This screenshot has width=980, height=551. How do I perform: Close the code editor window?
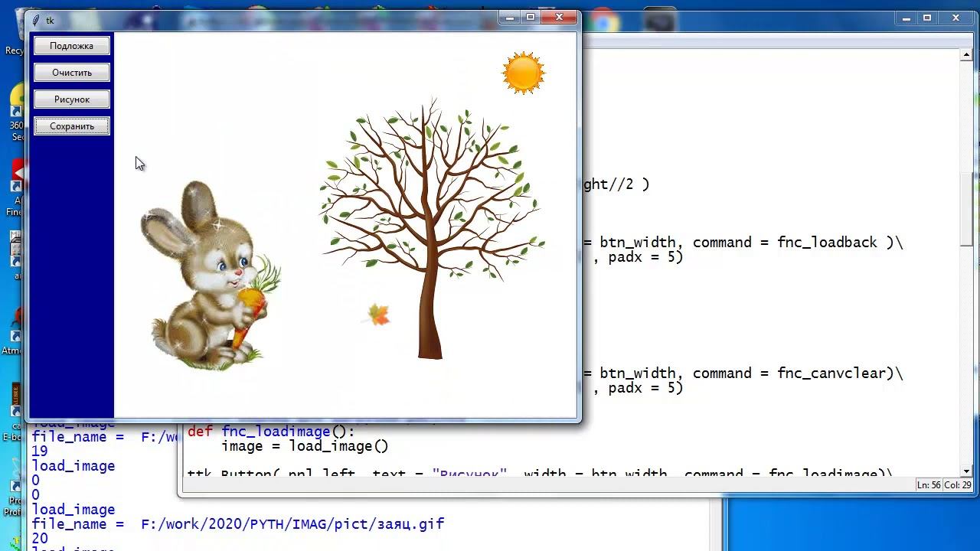[956, 18]
